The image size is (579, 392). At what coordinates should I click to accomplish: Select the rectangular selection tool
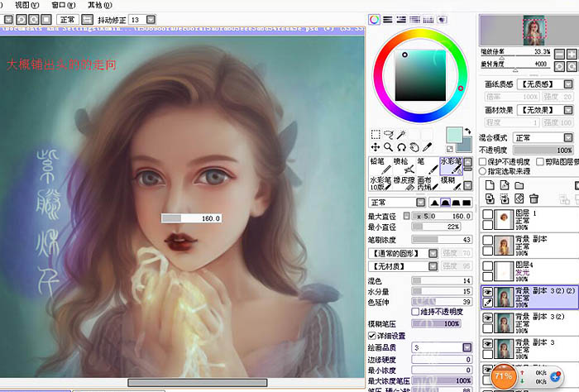[x=376, y=134]
